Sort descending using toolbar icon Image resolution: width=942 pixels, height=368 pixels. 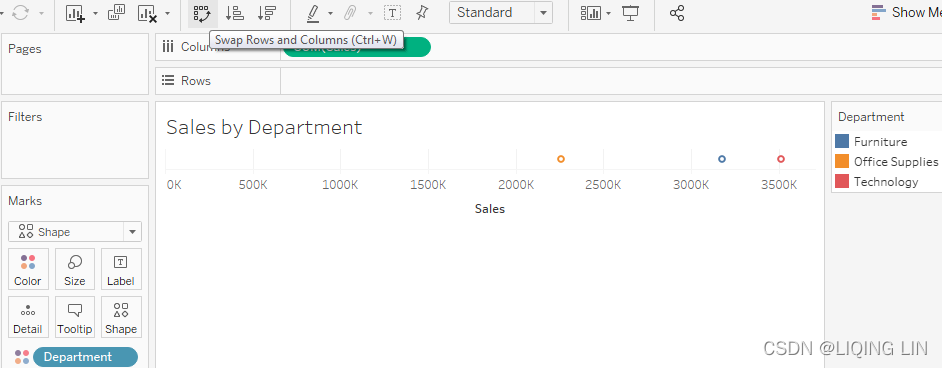[x=266, y=13]
